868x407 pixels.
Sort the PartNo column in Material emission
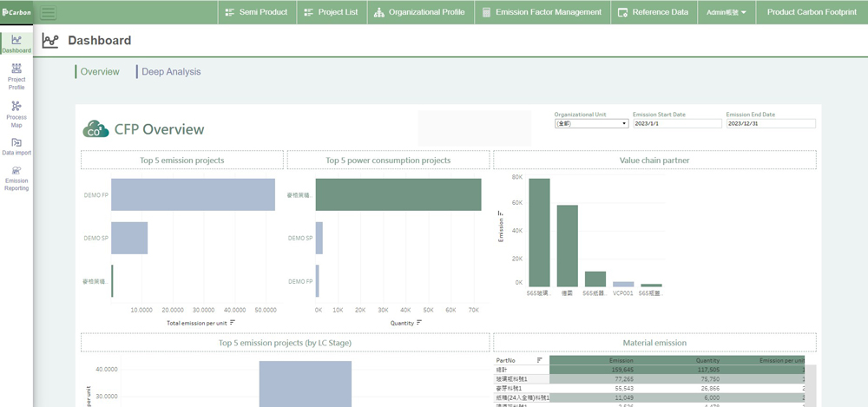click(x=540, y=359)
